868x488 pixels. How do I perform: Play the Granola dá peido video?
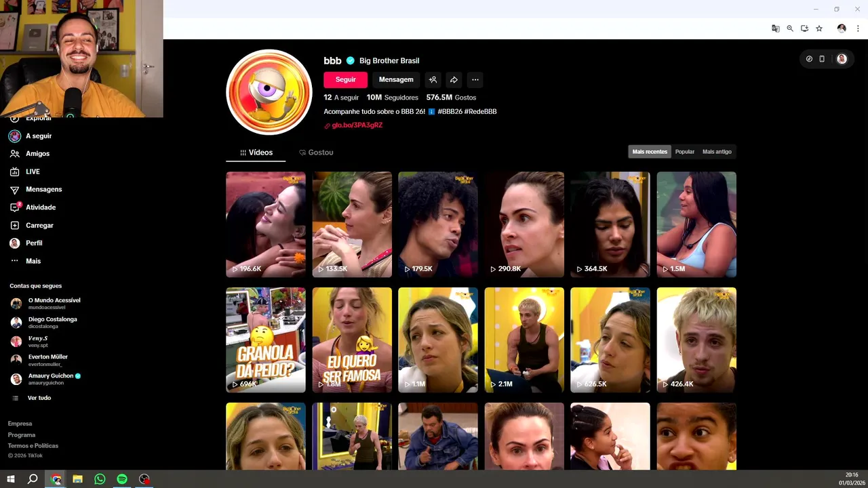coord(266,340)
